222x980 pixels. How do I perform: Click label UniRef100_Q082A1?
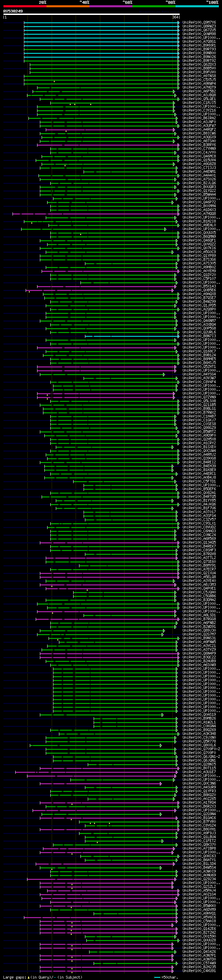[199, 493]
